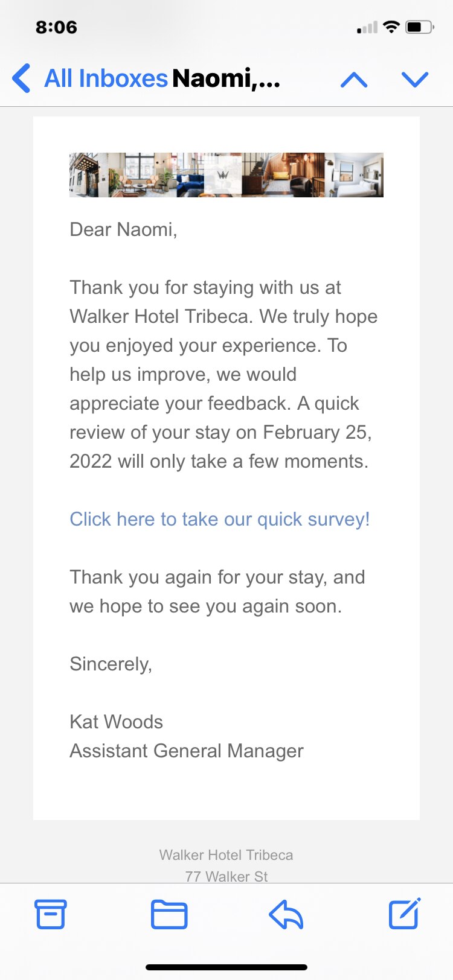Open the survey link in the email

(220, 519)
